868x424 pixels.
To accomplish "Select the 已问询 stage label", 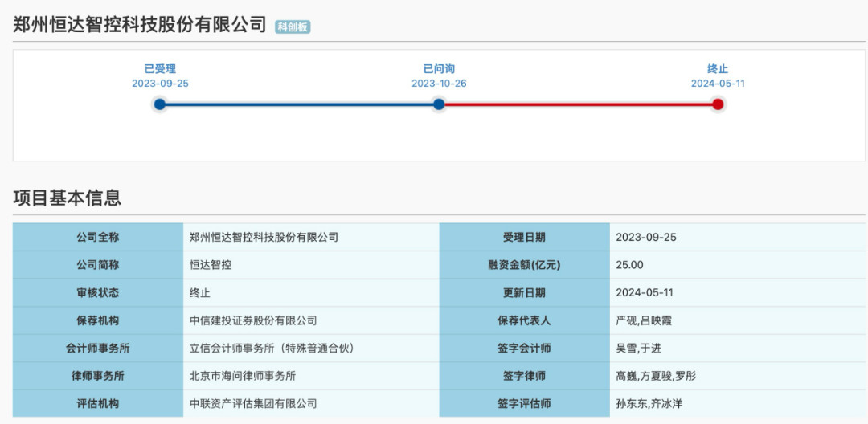I will [439, 69].
